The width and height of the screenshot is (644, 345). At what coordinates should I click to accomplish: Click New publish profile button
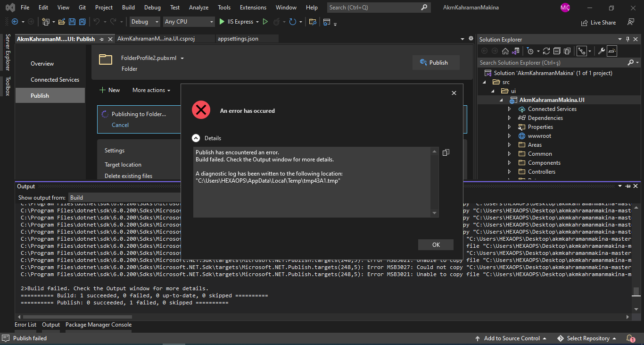tap(110, 90)
